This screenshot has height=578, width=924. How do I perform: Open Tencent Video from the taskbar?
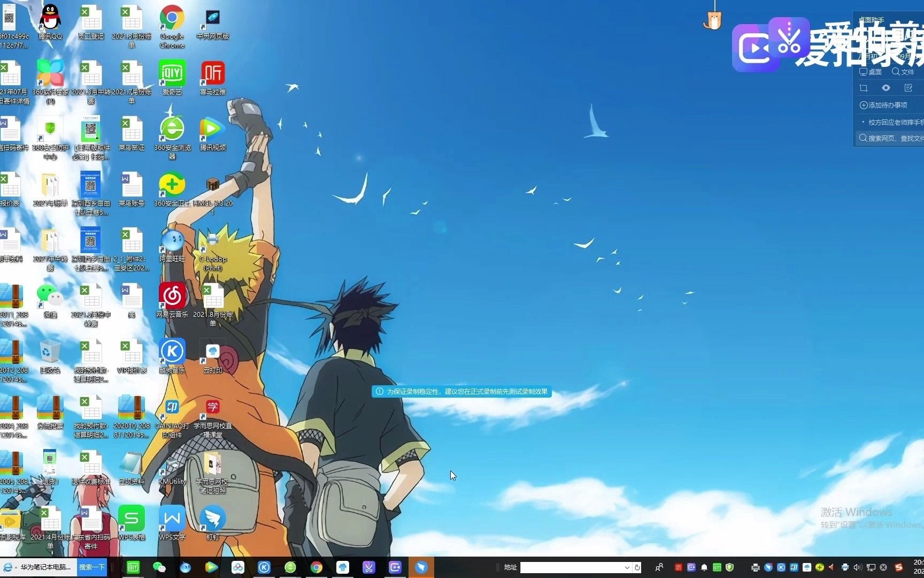tap(211, 567)
